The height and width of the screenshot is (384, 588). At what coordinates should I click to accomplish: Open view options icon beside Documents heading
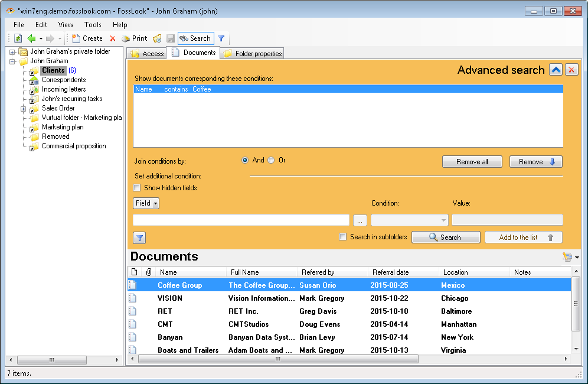point(567,257)
